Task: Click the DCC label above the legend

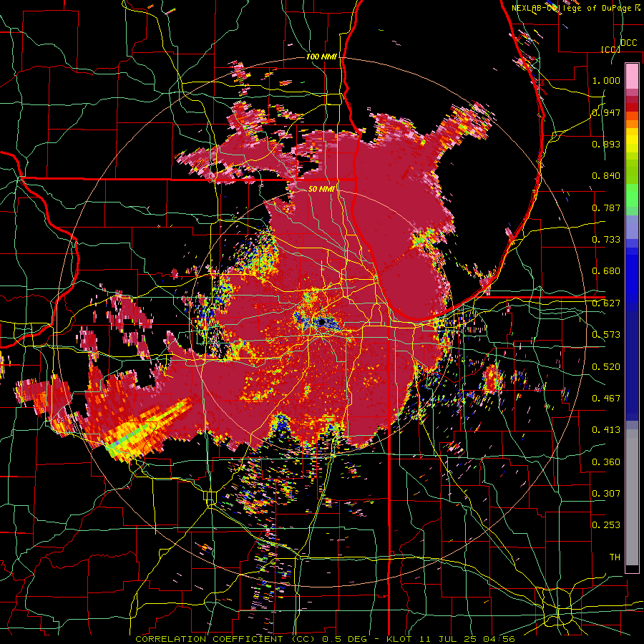Action: tap(628, 43)
